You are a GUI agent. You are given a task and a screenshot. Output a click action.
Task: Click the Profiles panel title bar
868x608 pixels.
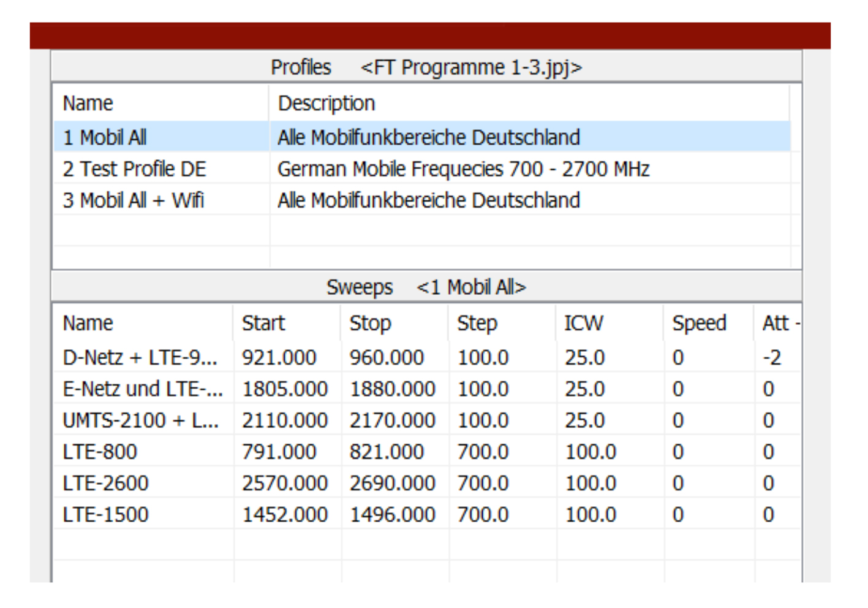pyautogui.click(x=426, y=67)
